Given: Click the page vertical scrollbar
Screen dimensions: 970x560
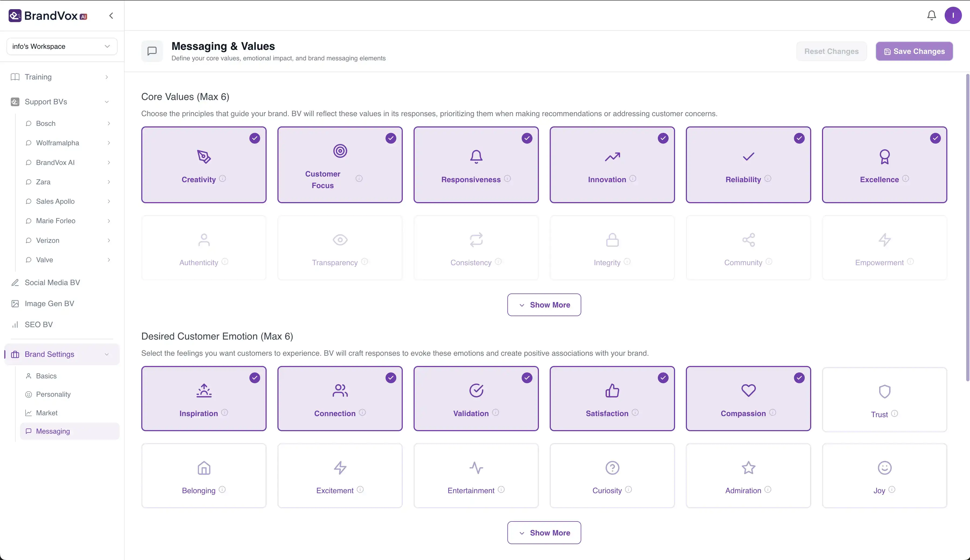Looking at the screenshot, I should click(x=967, y=227).
